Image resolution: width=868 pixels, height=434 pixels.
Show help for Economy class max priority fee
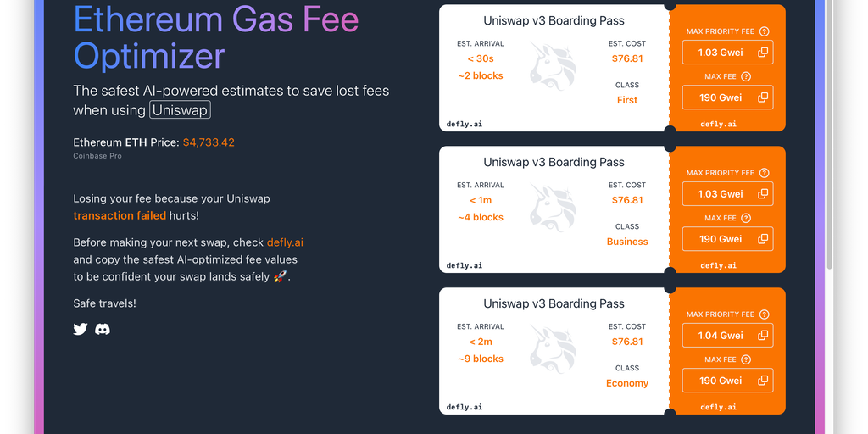click(765, 314)
